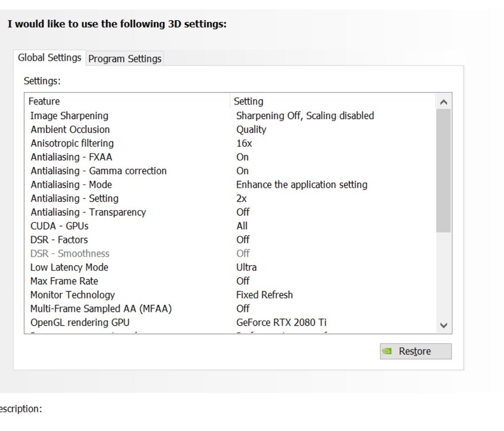
Task: Click the NVIDIA logo on Restore button
Action: point(388,351)
